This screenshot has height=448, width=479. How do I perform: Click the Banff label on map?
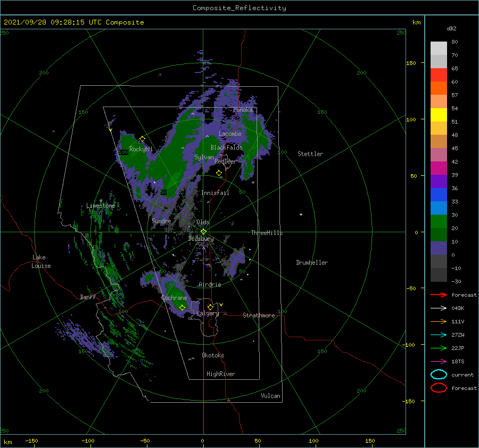pos(88,297)
